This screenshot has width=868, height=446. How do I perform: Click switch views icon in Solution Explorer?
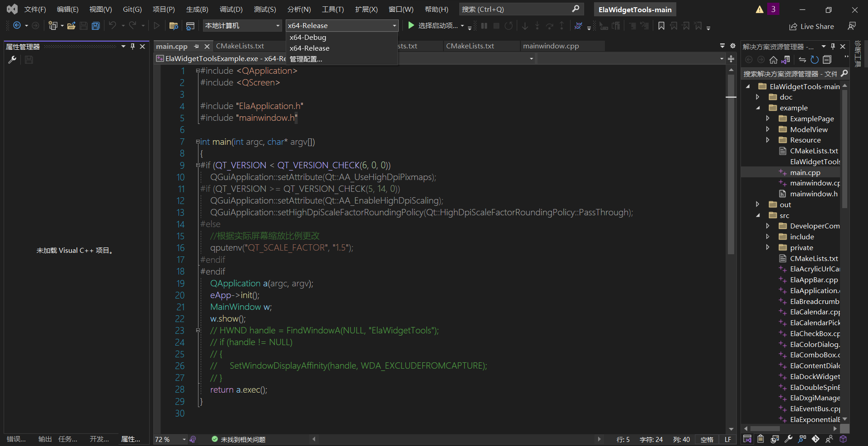786,60
